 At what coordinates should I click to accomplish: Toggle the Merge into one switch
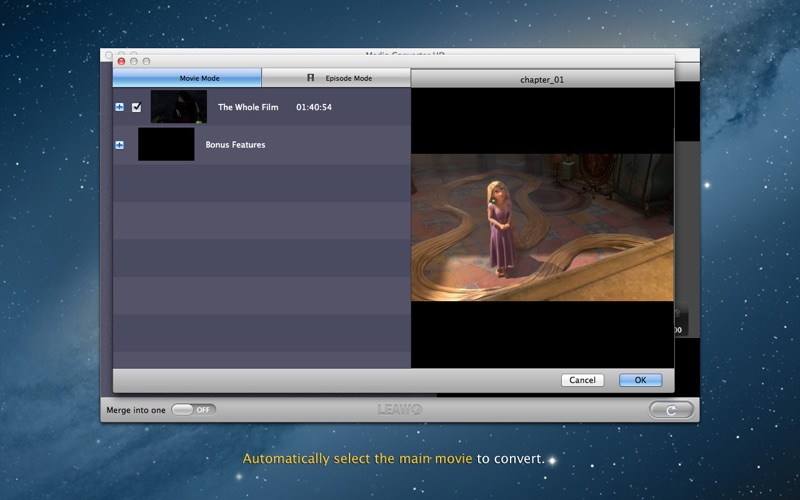tap(193, 410)
